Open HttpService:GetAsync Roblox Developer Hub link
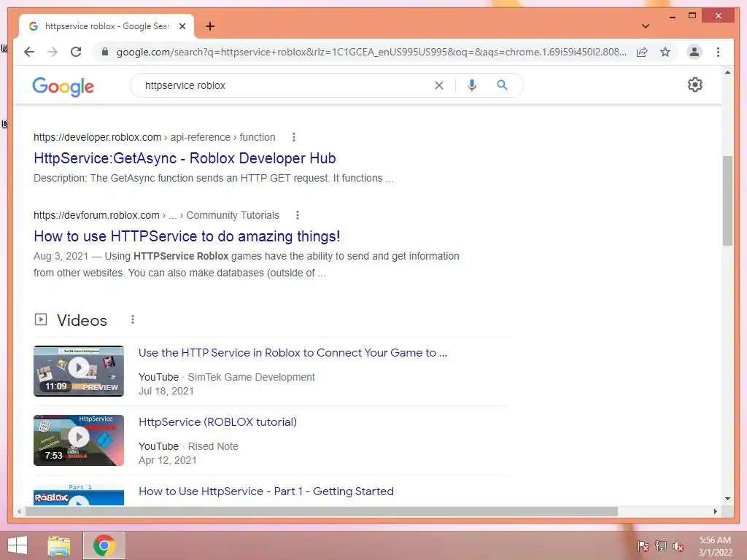This screenshot has height=560, width=747. [x=185, y=158]
